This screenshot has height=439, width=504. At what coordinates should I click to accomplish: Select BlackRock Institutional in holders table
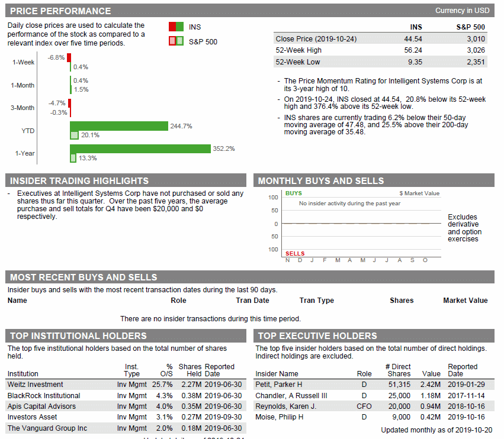44,396
